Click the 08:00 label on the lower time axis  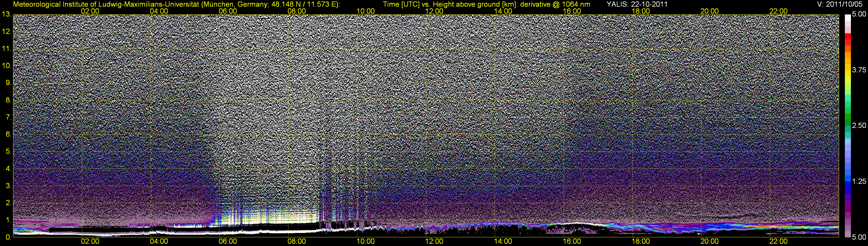coord(297,242)
